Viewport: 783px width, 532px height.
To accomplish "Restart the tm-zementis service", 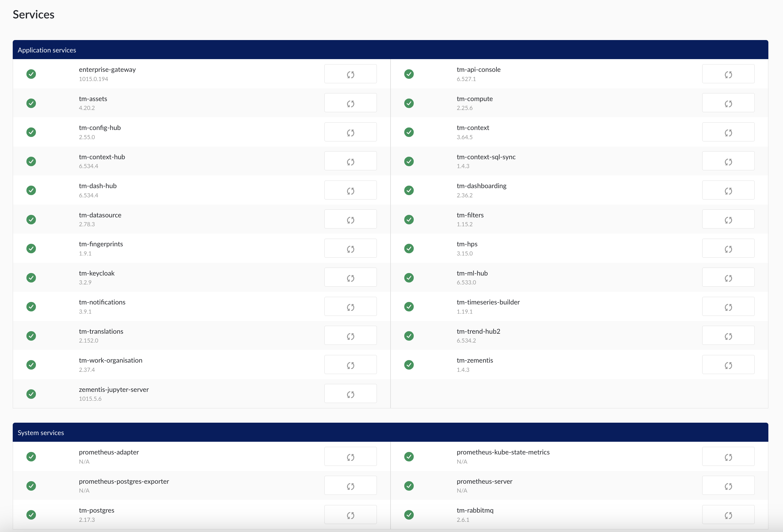I will click(x=728, y=365).
